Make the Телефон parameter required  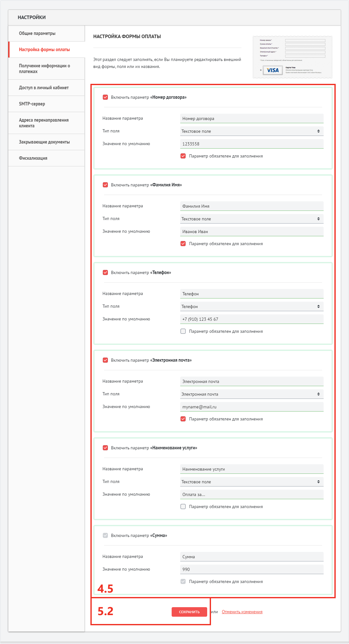click(x=183, y=331)
